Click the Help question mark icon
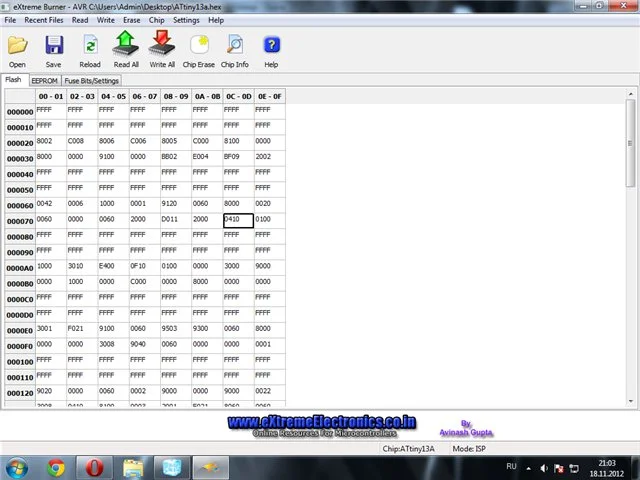Screen dimensions: 640x480 click(x=271, y=45)
